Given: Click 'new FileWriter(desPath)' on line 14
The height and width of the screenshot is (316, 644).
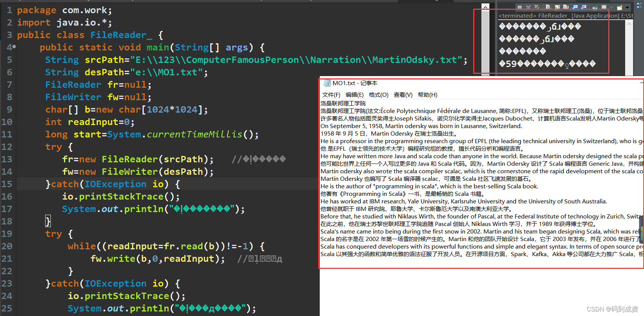Looking at the screenshot, I should [144, 172].
